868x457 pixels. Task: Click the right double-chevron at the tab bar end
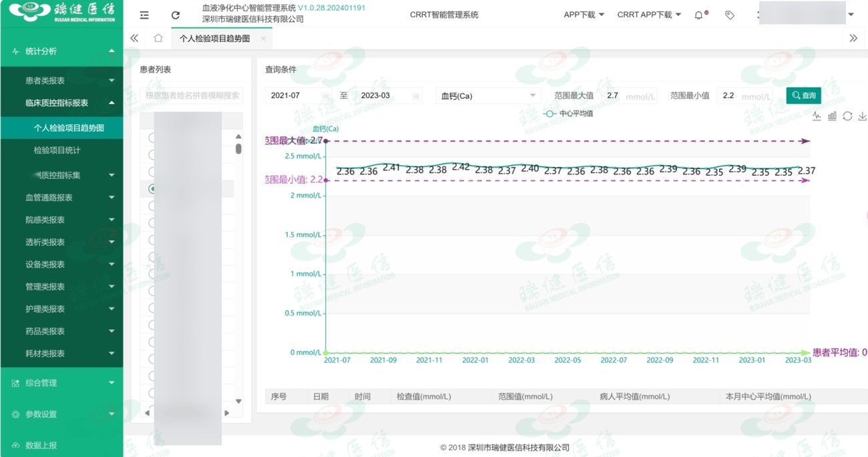853,38
